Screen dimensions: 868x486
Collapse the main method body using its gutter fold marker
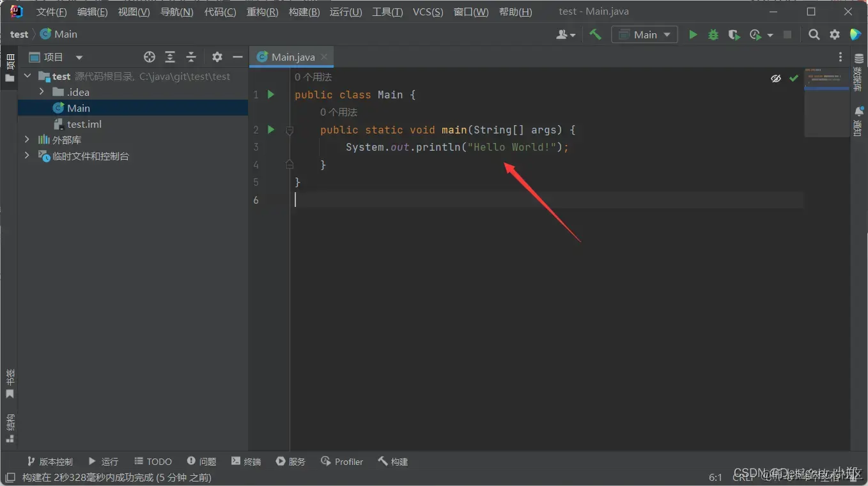pos(290,130)
